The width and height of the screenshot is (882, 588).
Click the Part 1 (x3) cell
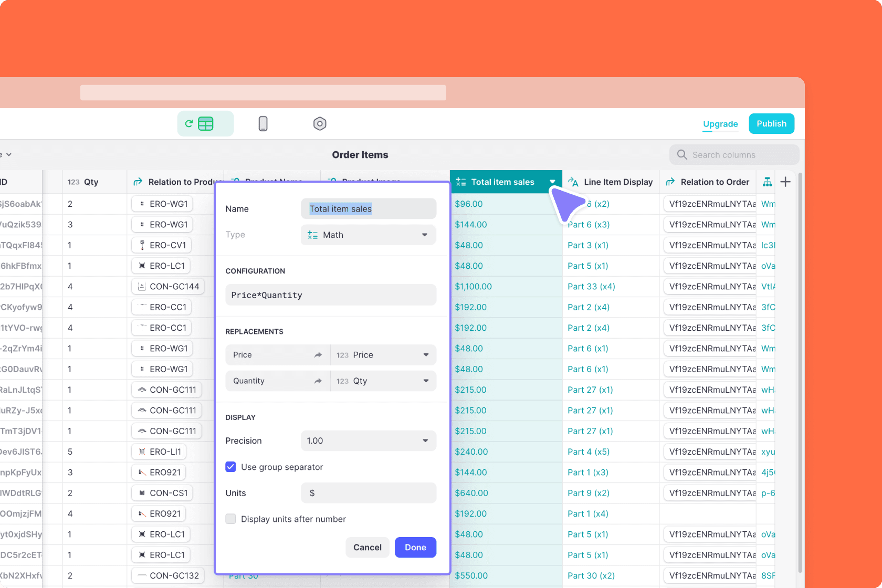point(611,472)
